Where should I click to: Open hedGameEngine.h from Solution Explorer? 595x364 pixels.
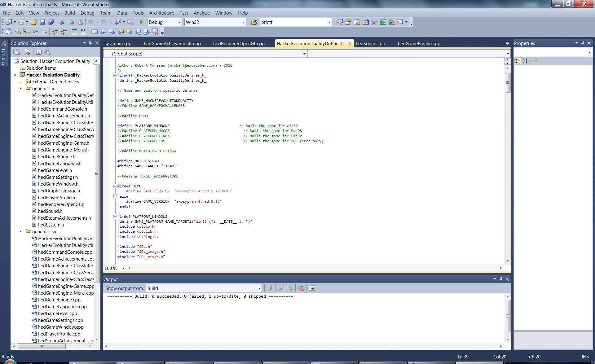tap(57, 157)
